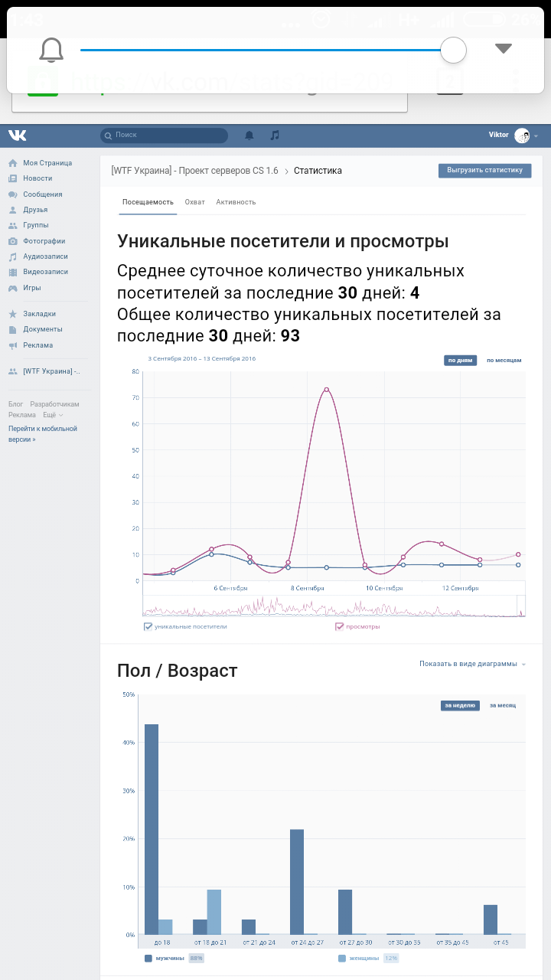The image size is (551, 980).
Task: Open Фотографии in sidebar
Action: tap(44, 241)
